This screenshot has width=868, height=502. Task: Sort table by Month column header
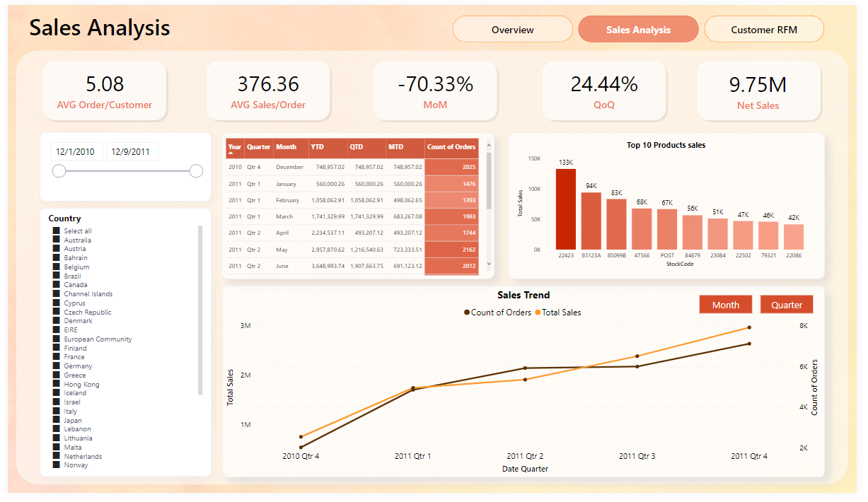[286, 147]
